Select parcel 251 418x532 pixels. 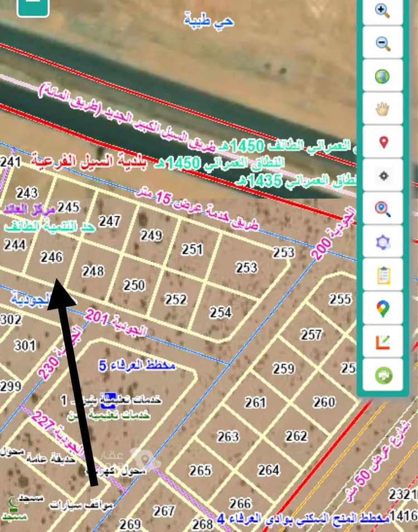192,249
